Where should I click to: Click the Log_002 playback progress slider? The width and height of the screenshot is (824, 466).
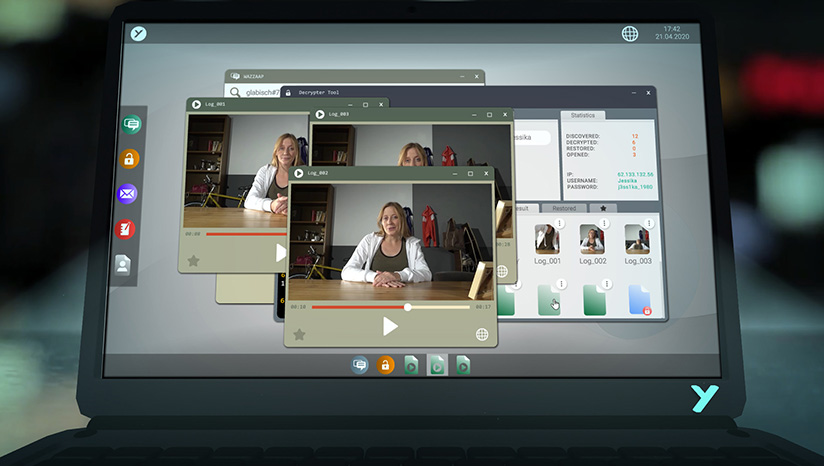[x=391, y=307]
